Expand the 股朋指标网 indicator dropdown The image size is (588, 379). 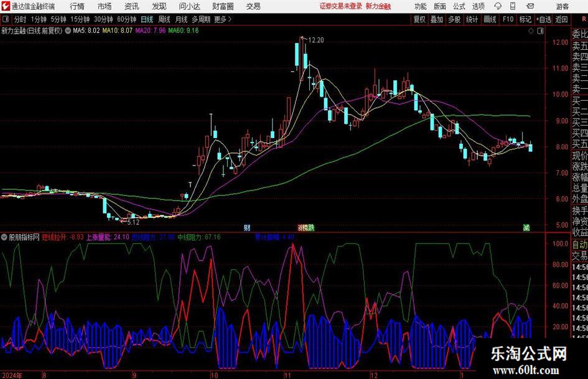[x=4, y=237]
